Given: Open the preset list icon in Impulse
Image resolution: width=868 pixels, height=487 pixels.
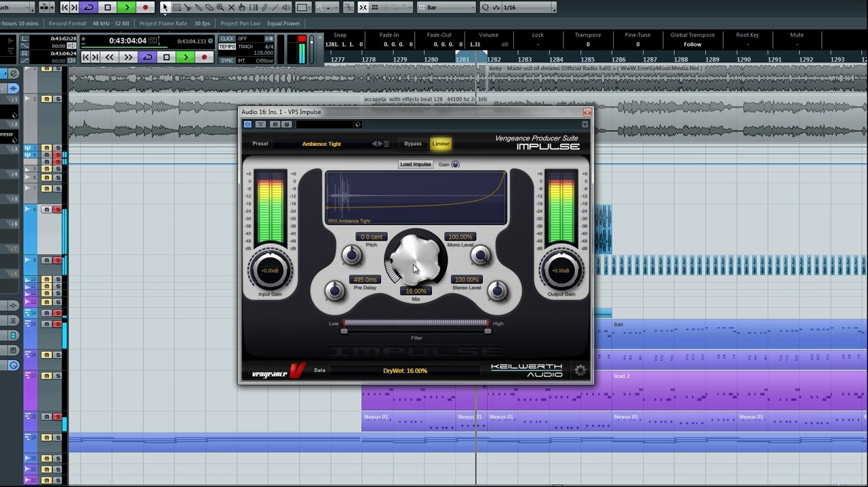Looking at the screenshot, I should [x=387, y=144].
